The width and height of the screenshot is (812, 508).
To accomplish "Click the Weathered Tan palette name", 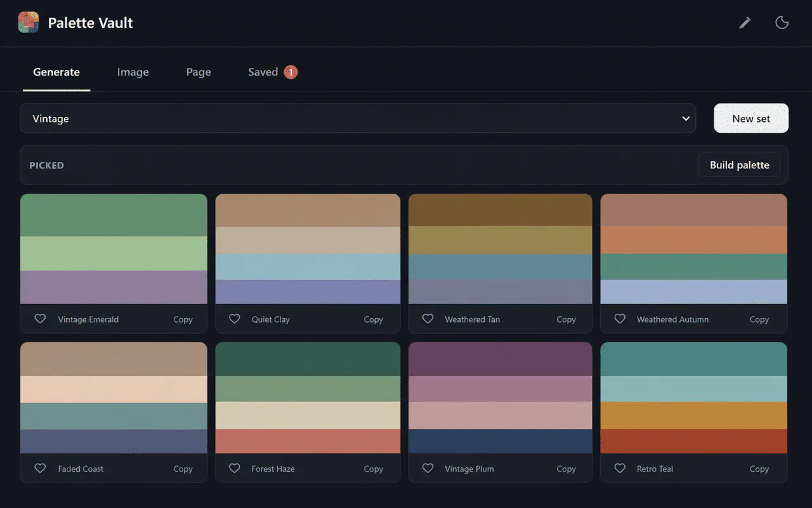I will coord(472,319).
